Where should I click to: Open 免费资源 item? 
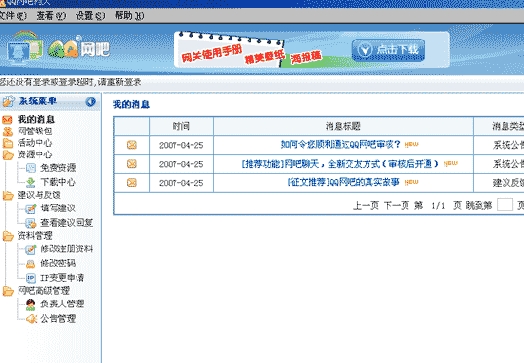pyautogui.click(x=58, y=168)
